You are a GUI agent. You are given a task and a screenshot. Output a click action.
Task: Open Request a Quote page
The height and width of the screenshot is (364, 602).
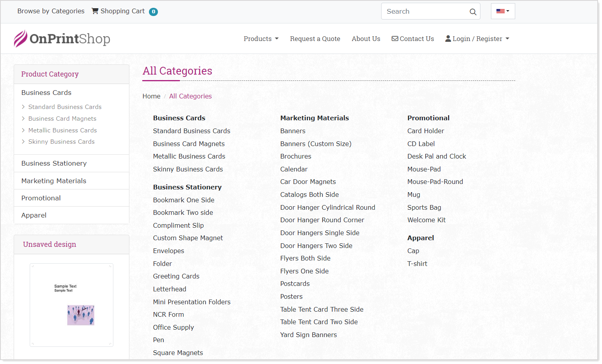[x=315, y=39]
